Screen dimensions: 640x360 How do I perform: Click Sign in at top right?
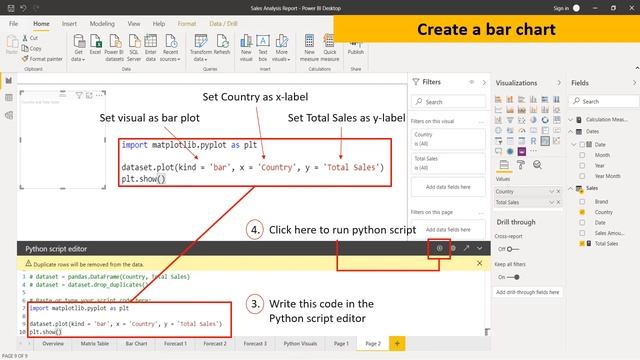tap(560, 8)
